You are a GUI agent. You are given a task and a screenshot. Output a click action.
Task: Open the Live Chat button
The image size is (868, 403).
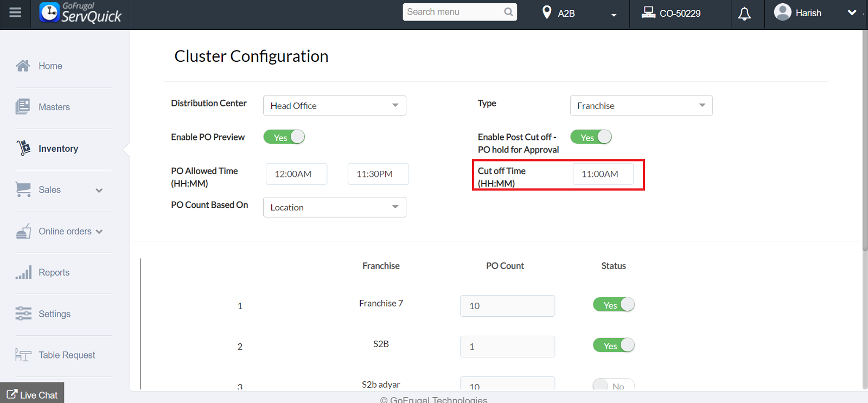32,394
